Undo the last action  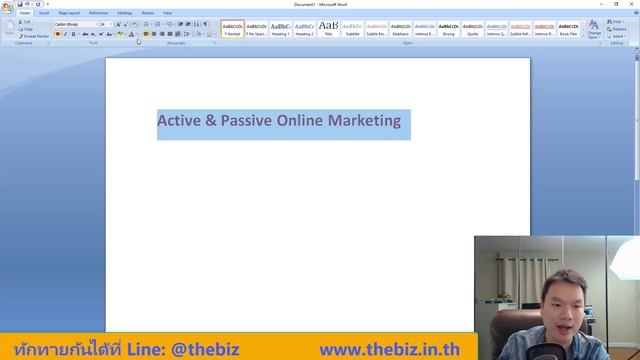coord(27,4)
